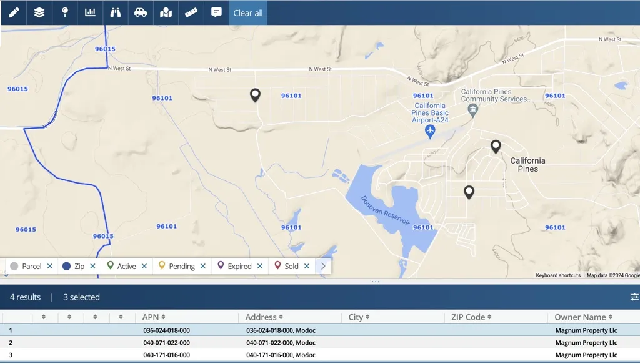Viewport: 640px width, 364px height.
Task: Open the map layers tool
Action: [x=39, y=12]
